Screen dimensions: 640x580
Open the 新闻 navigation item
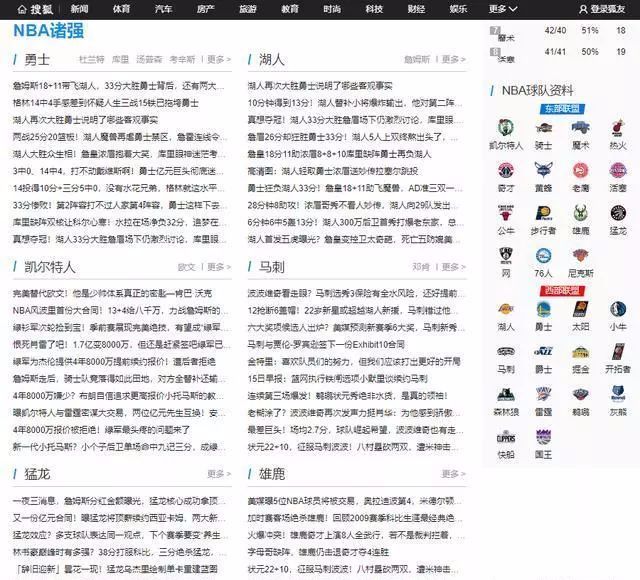coord(80,9)
